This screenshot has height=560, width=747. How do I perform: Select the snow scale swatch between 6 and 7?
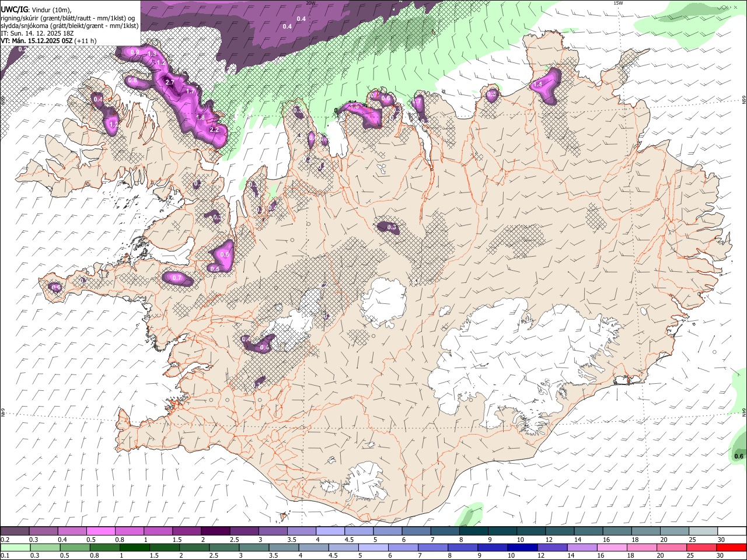[416, 531]
